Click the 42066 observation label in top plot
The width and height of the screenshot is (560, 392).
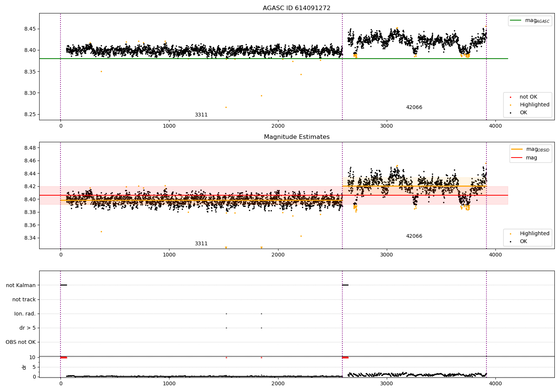tap(414, 108)
